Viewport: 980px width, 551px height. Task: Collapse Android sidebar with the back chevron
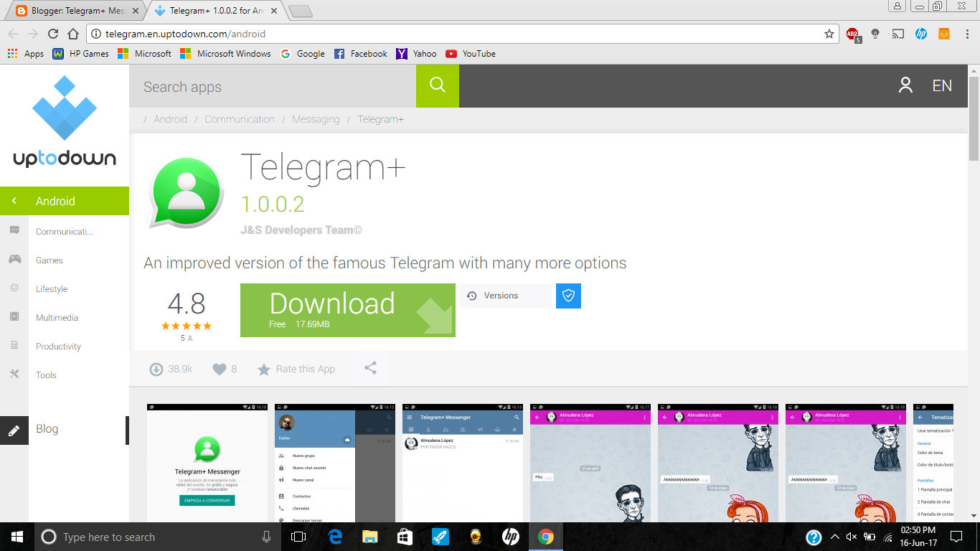coord(14,201)
